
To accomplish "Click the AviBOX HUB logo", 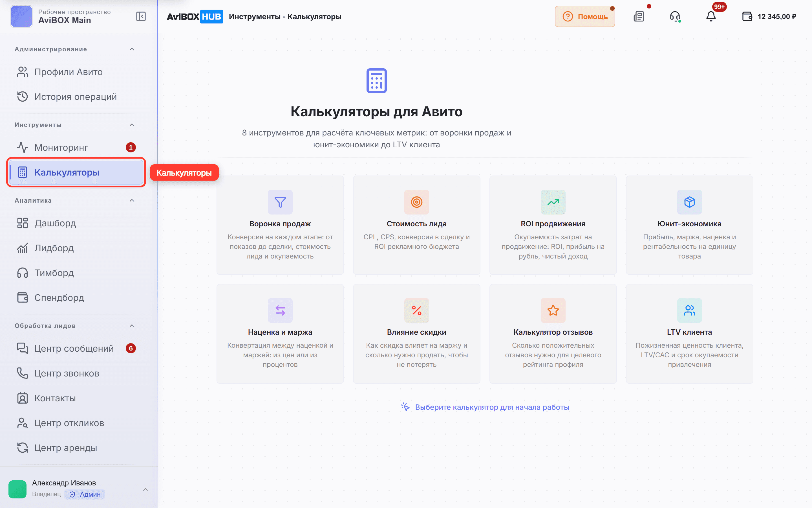I will click(x=195, y=16).
